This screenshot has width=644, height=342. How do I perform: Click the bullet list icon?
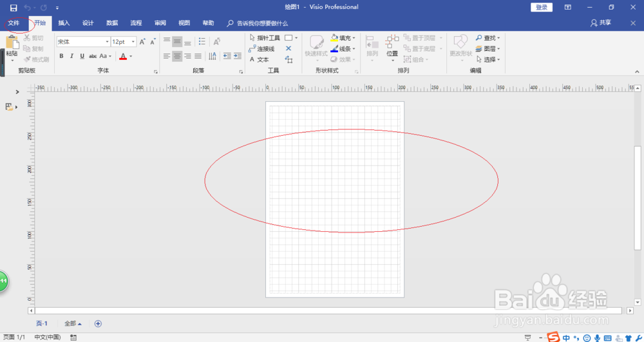(202, 41)
